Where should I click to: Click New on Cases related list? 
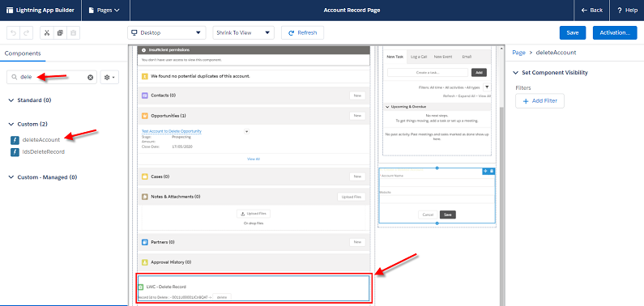coord(357,176)
